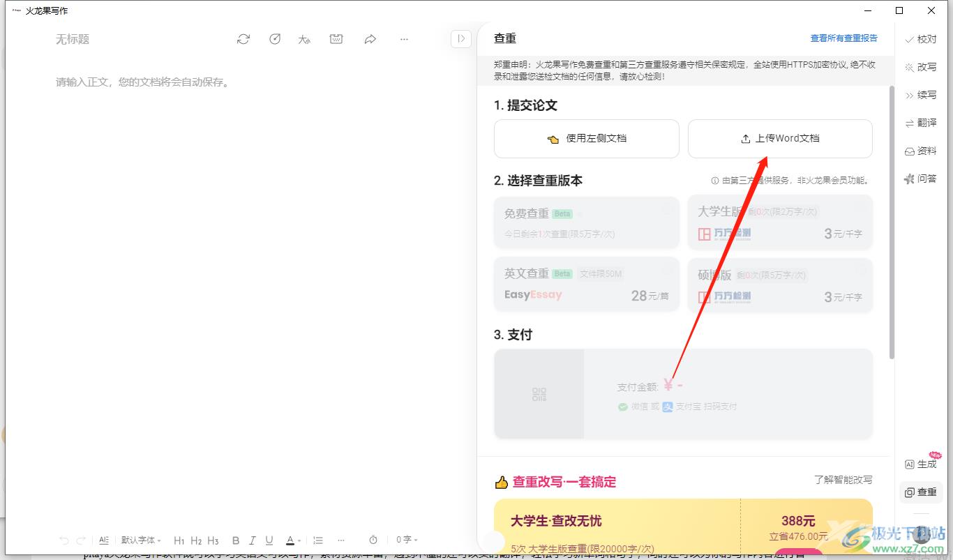
Task: Select 查重 plagiarism check in sidebar
Action: coord(921,492)
